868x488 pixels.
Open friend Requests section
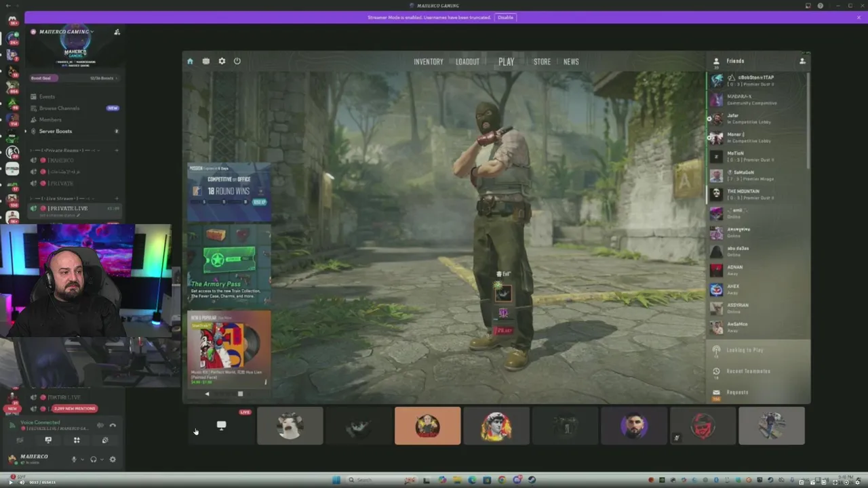758,392
